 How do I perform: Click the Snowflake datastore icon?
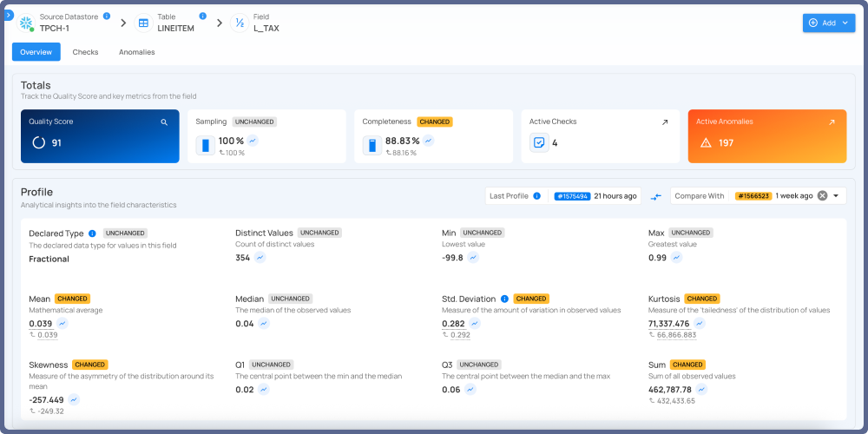click(25, 23)
